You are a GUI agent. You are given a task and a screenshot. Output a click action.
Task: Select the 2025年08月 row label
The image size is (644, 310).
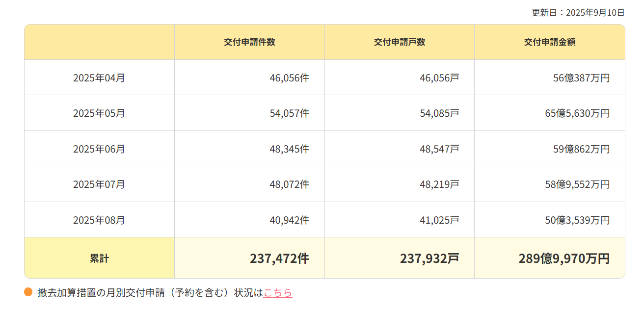(99, 220)
